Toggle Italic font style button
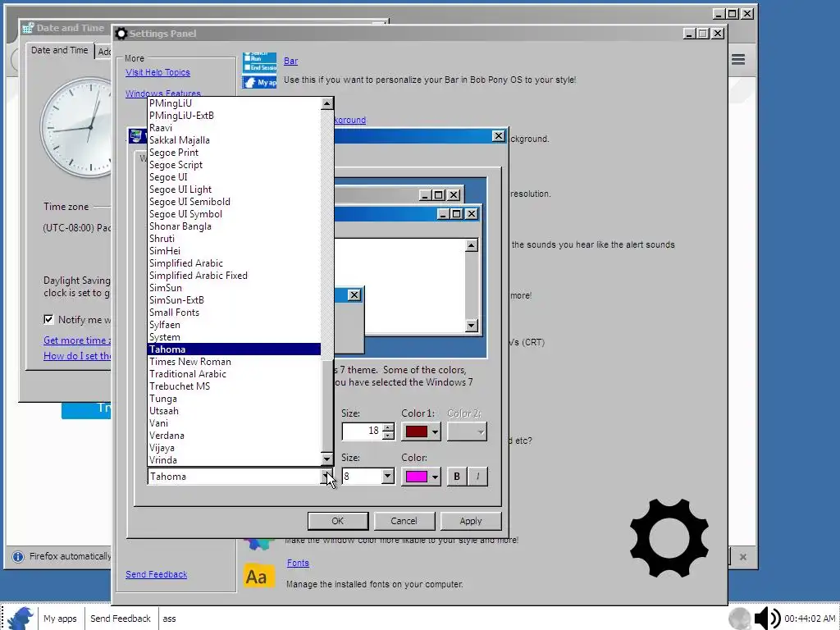Viewport: 840px width, 630px height. (478, 477)
